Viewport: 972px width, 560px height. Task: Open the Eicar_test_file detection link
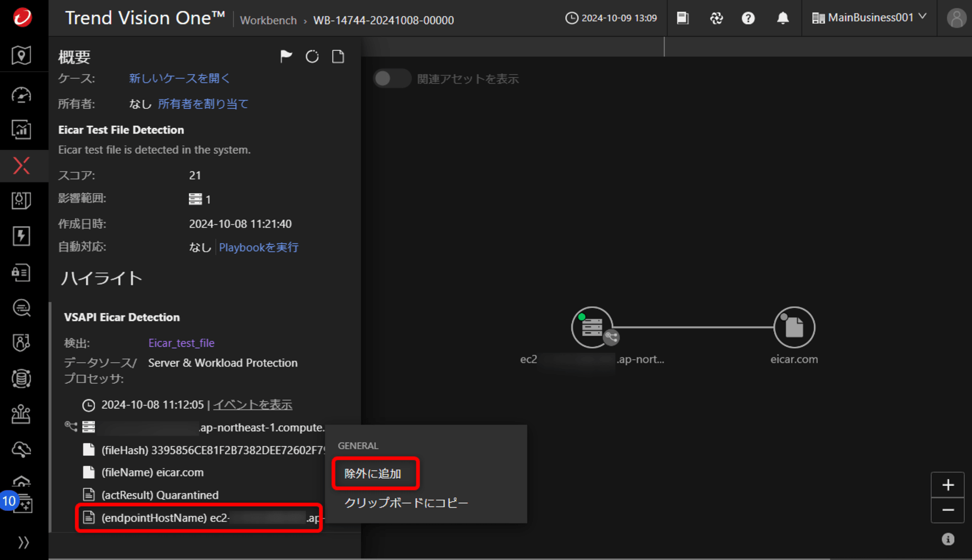(x=181, y=343)
